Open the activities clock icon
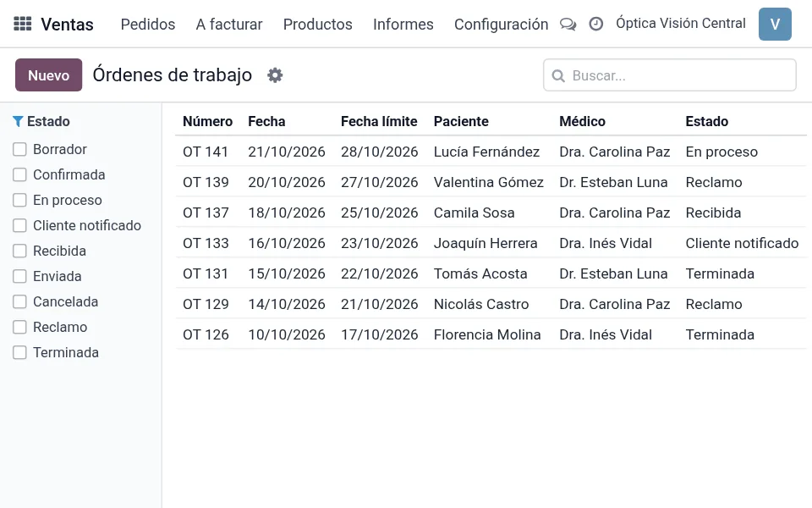 (x=596, y=24)
